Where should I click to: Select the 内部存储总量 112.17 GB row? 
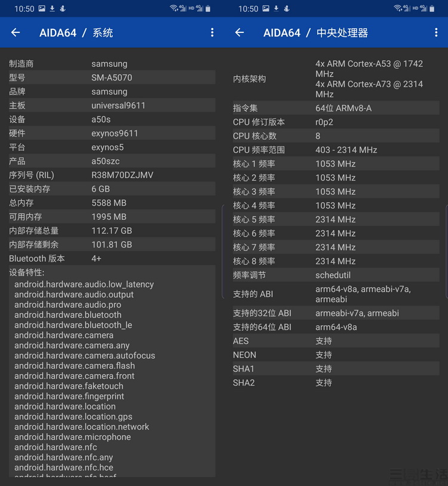(112, 231)
